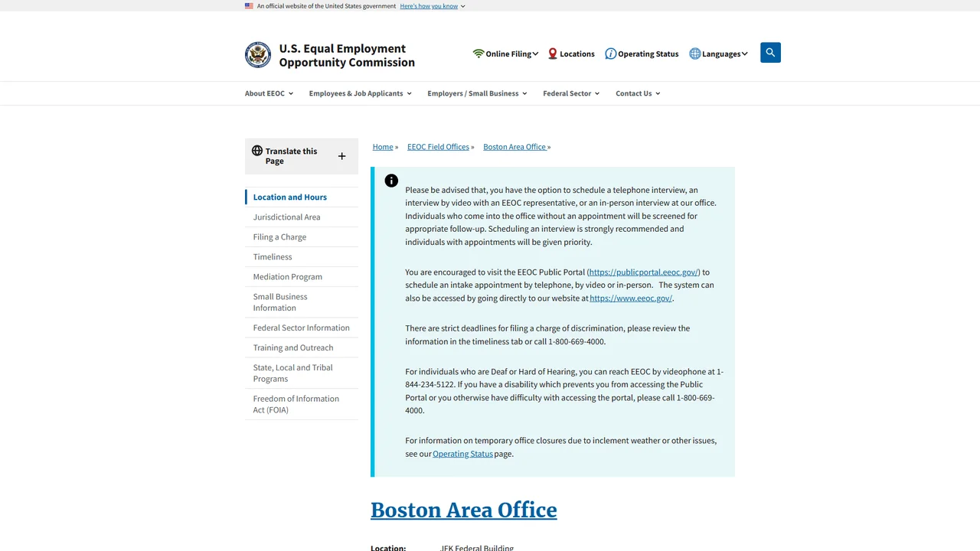Open the Timeliness sidebar item

(302, 257)
